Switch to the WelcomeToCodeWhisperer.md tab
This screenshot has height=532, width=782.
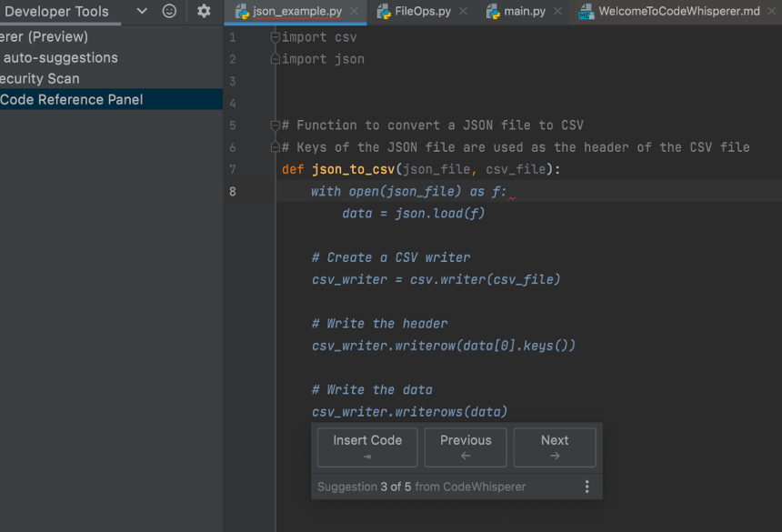coord(678,12)
